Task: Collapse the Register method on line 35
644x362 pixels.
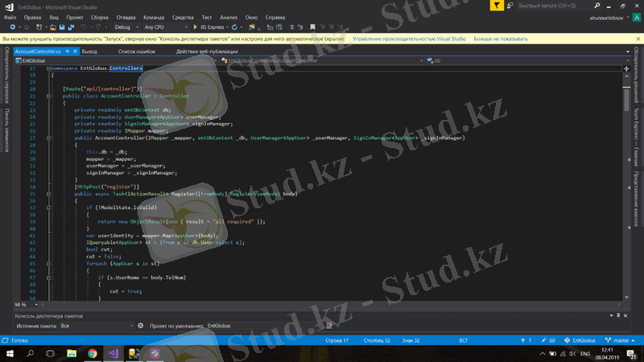Action: point(48,194)
